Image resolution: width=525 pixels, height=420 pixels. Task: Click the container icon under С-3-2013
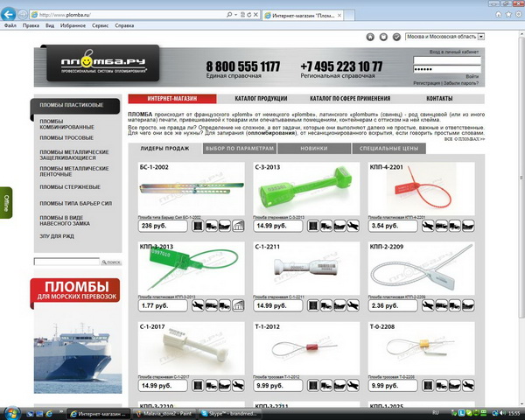[x=313, y=226]
